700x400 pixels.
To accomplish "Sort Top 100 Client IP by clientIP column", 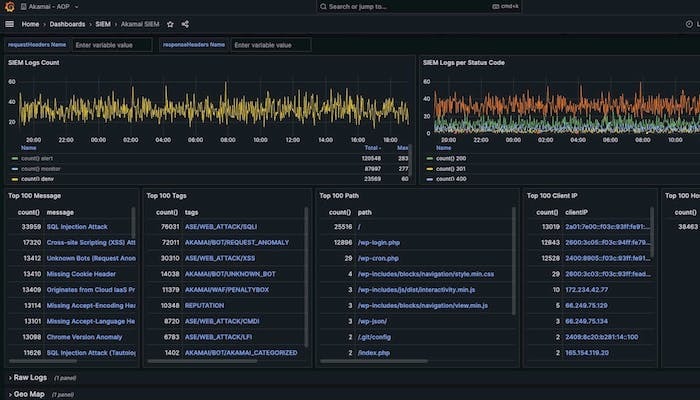I will (576, 212).
